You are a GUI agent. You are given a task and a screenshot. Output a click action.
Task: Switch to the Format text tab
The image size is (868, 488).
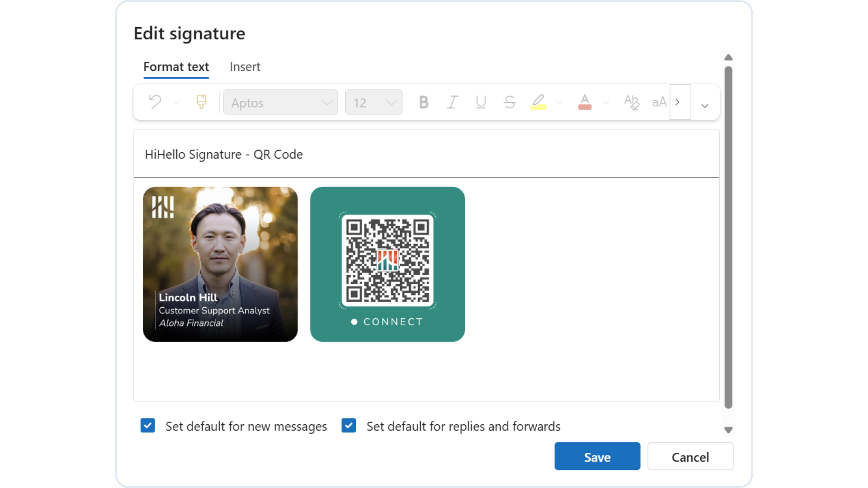pyautogui.click(x=176, y=67)
